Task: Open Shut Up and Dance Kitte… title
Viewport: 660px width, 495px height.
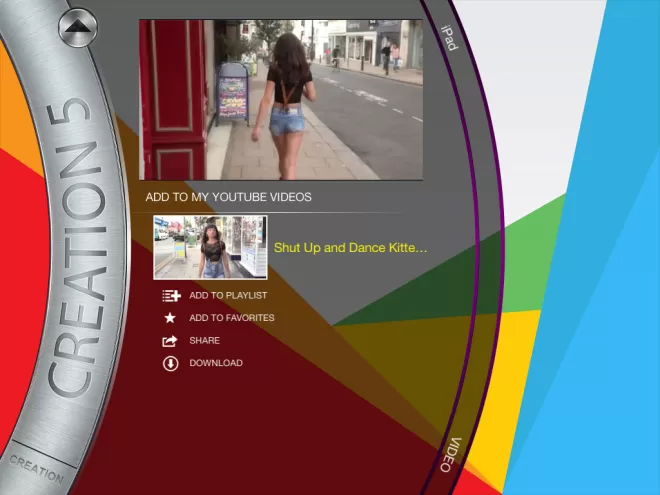Action: (350, 248)
